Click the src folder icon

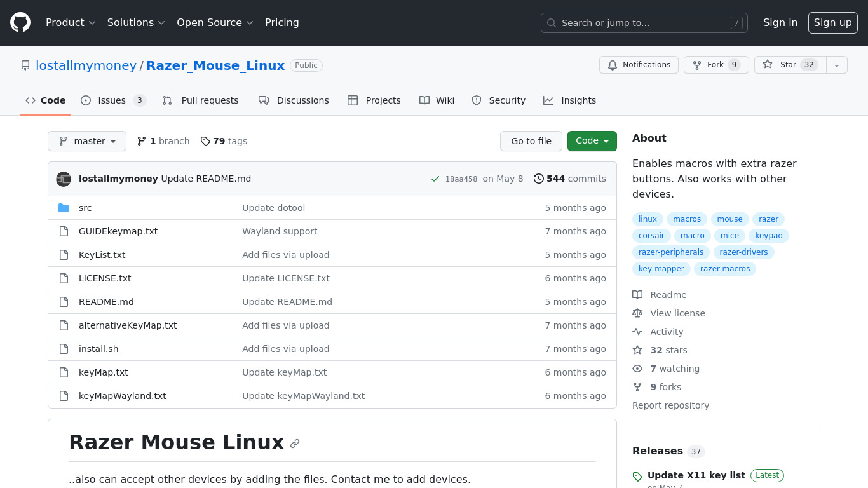click(x=64, y=208)
